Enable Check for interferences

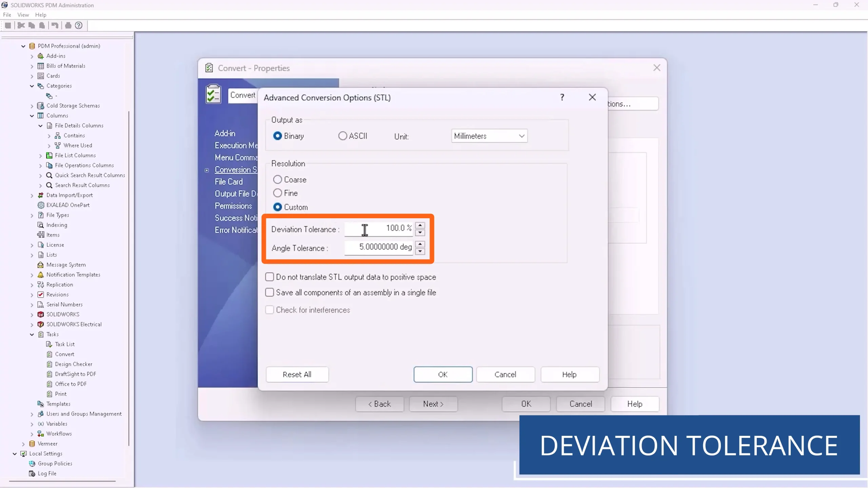click(x=270, y=309)
